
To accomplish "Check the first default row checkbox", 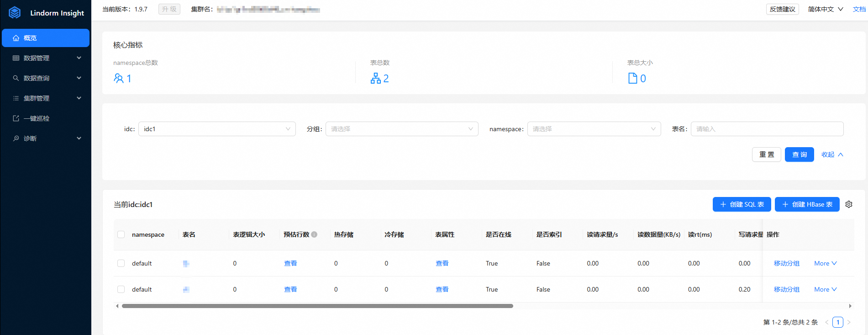I will (x=121, y=263).
